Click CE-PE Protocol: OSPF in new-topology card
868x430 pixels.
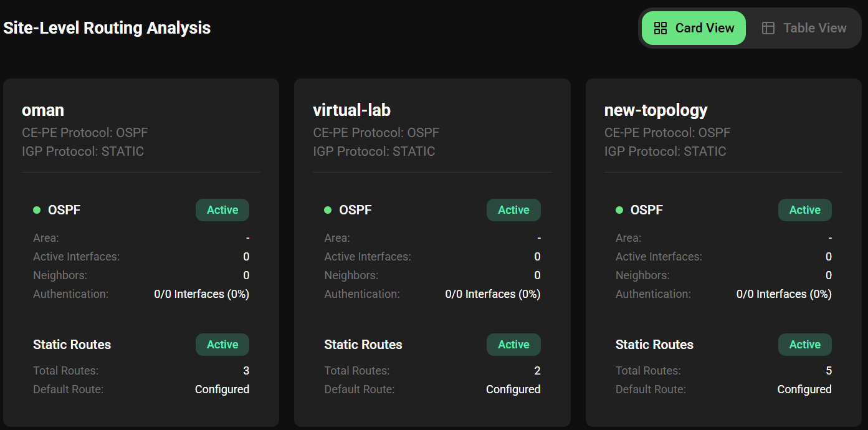pos(667,133)
